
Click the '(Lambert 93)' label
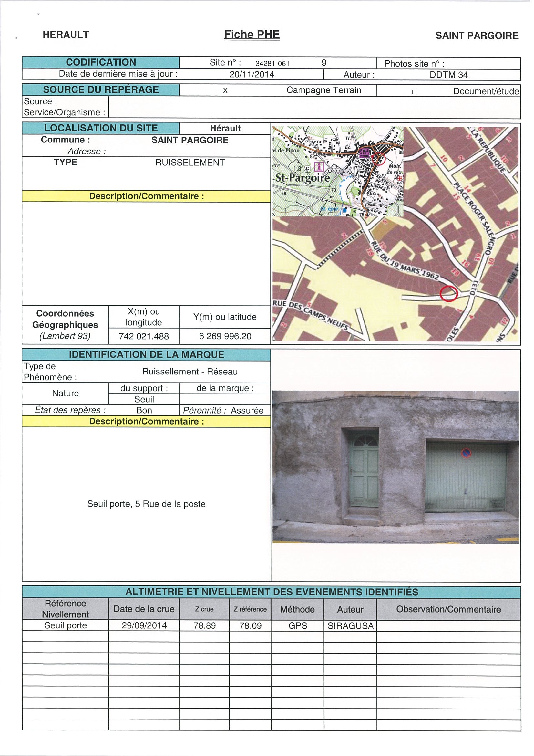(65, 336)
